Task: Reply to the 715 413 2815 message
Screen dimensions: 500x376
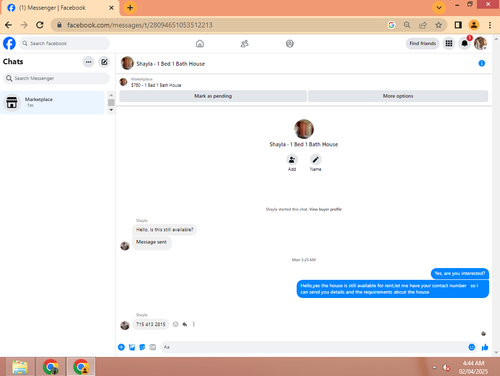Action: click(185, 324)
